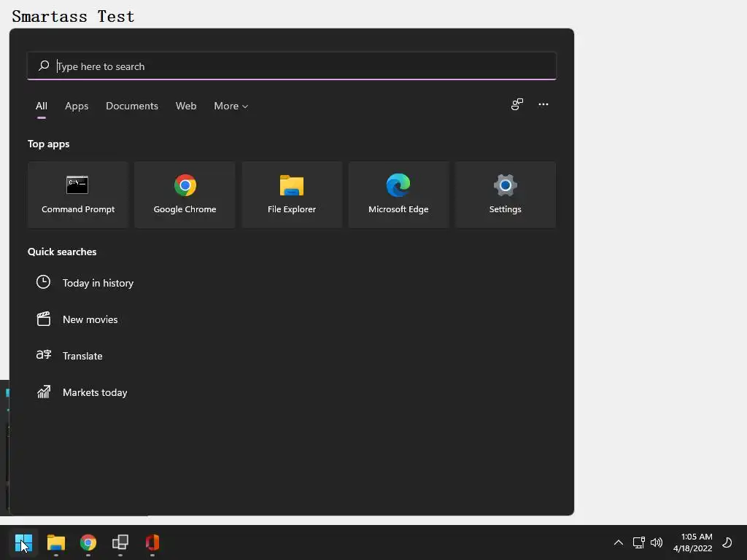Open File Explorer from the taskbar
The width and height of the screenshot is (747, 560).
point(55,542)
